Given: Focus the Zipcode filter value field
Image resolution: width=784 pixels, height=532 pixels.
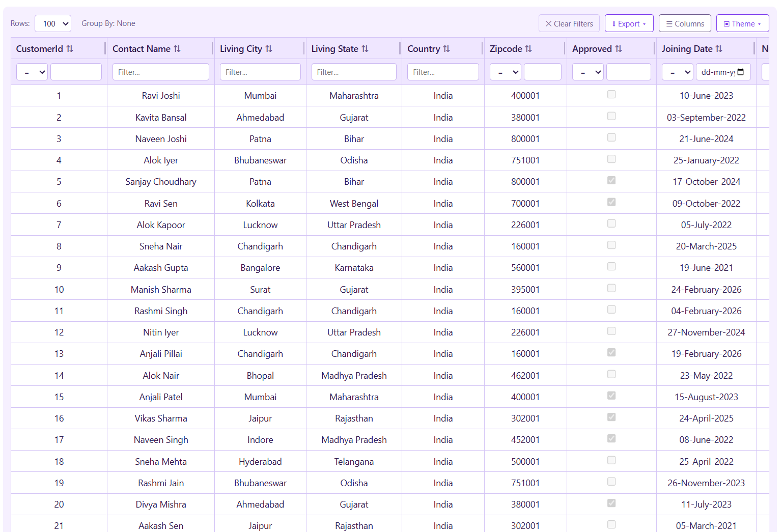Looking at the screenshot, I should coord(543,72).
